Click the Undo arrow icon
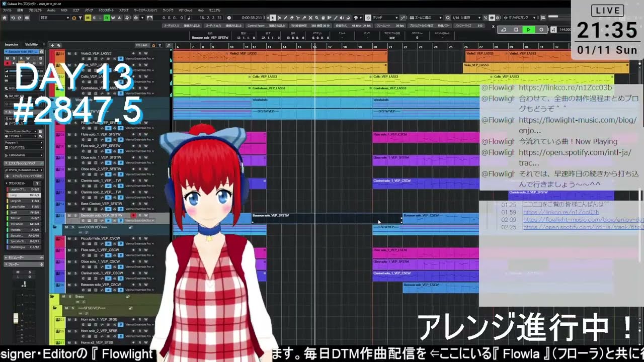The height and width of the screenshot is (362, 644). [x=13, y=18]
